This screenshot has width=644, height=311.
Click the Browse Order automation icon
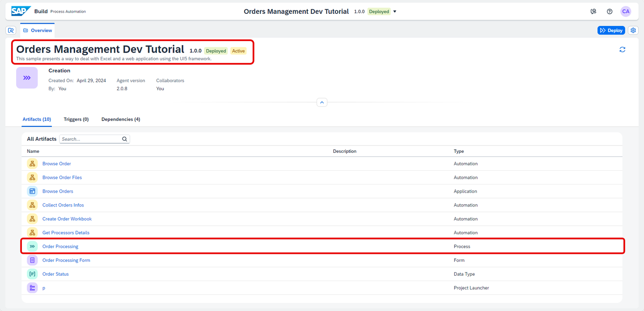point(32,164)
